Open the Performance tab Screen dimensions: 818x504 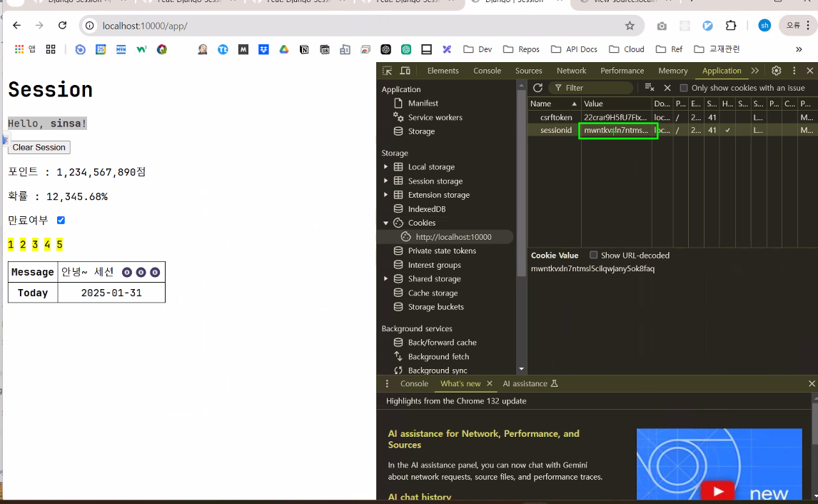tap(622, 71)
